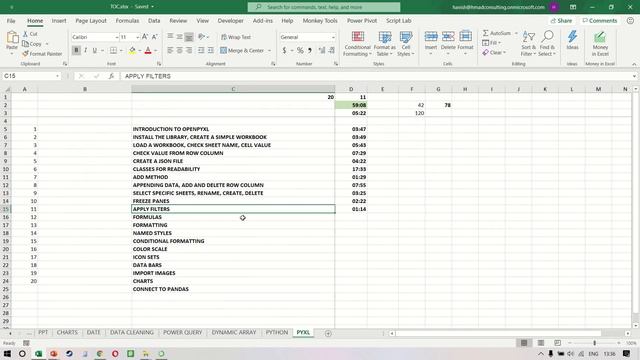
Task: Expand the Name Box dropdown
Action: [58, 76]
